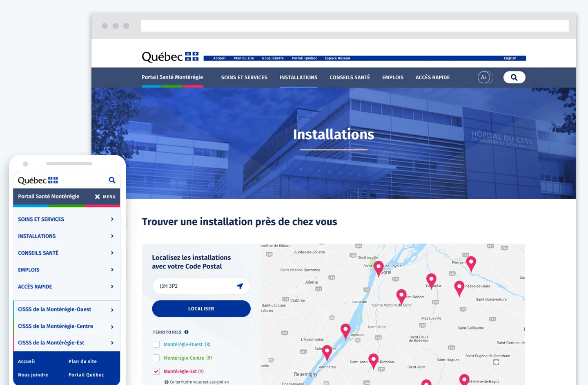Enable the Montérégie-Ouest territory checkbox
Screen dimensions: 588x385
point(156,344)
